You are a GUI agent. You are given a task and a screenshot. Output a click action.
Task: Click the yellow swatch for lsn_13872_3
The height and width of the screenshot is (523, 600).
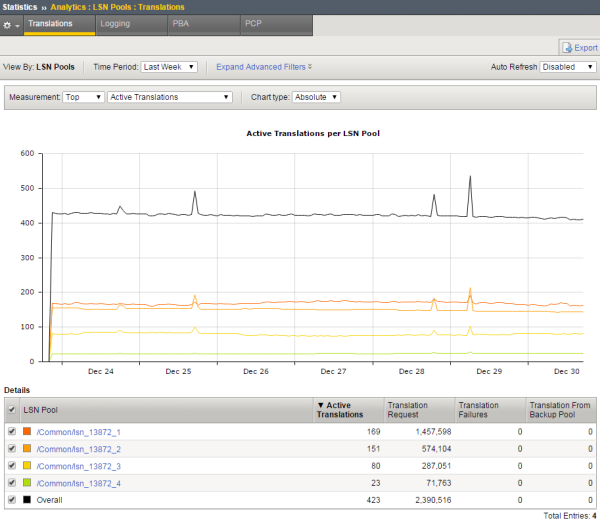27,466
